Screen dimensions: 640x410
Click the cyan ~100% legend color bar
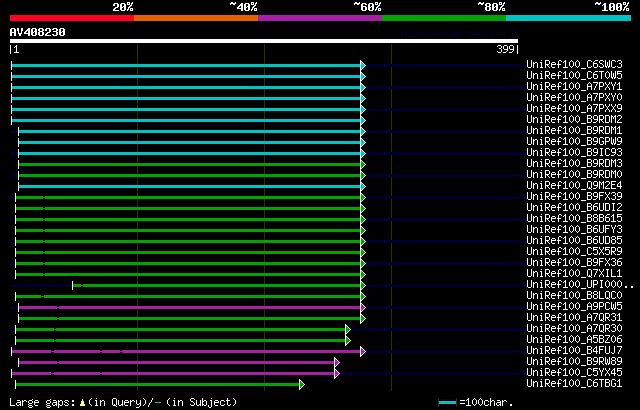click(569, 18)
